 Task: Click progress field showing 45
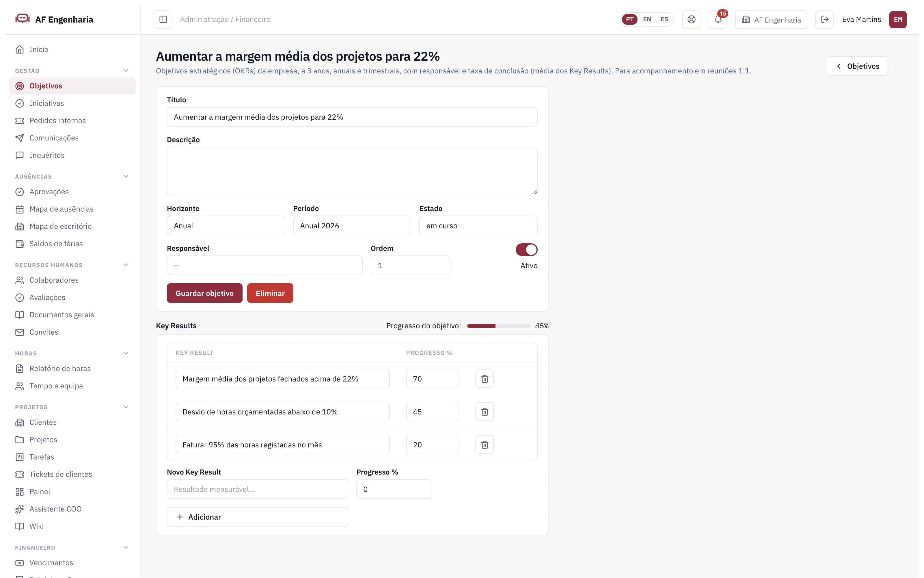[432, 412]
